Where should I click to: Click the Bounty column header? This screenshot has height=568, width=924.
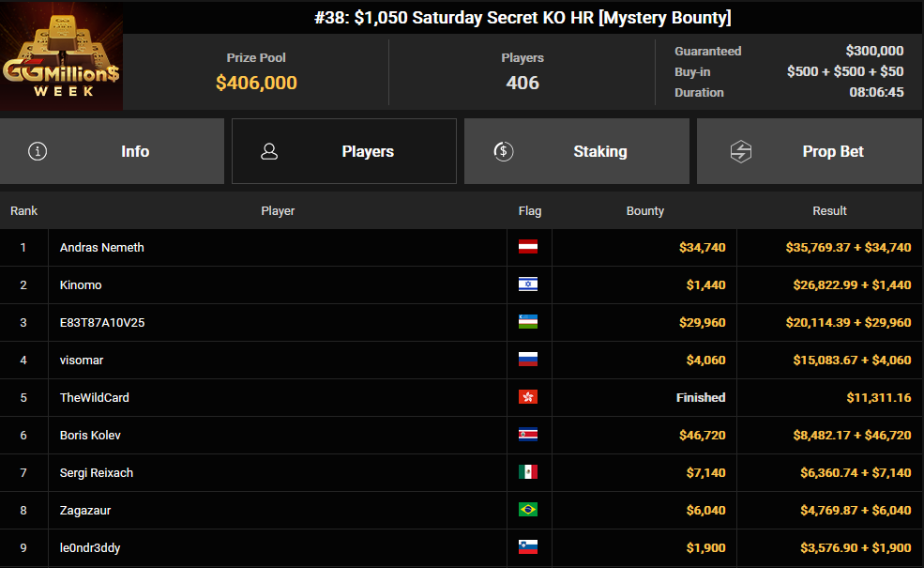(x=644, y=210)
